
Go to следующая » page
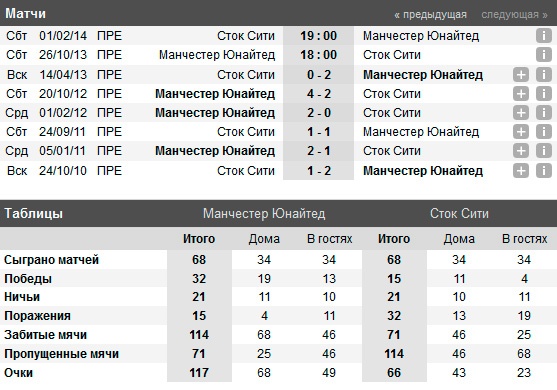(514, 15)
